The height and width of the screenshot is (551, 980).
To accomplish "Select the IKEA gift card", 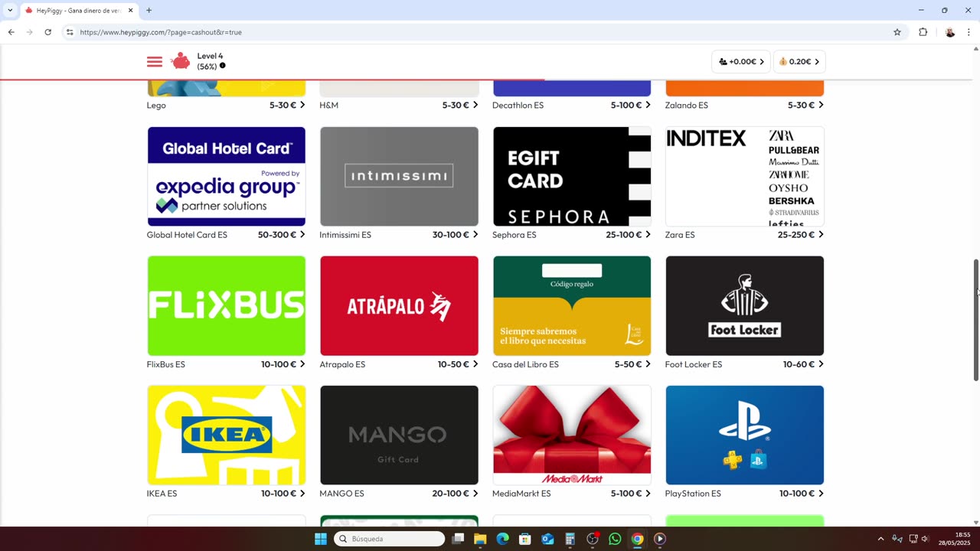I will 226,435.
